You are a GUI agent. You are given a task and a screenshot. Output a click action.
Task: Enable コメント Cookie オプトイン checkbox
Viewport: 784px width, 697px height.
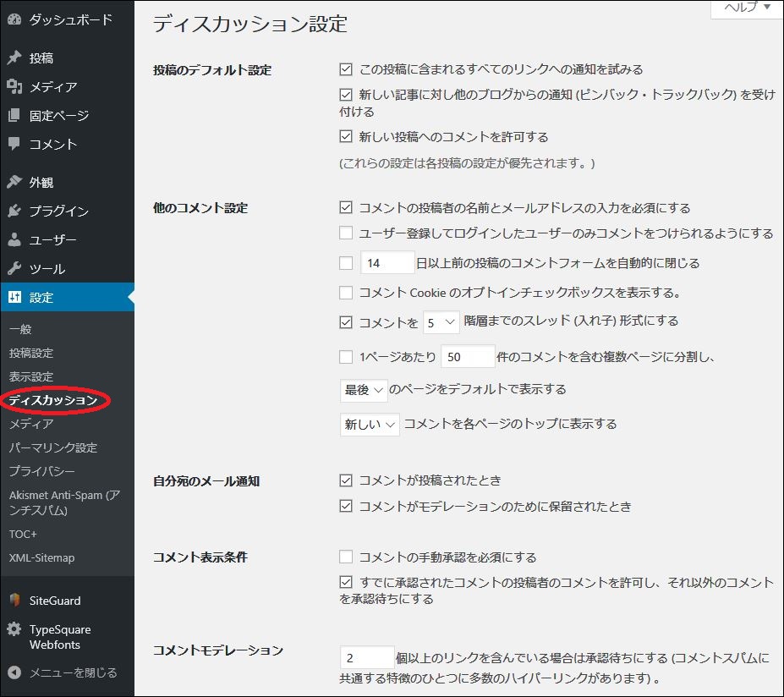point(346,293)
